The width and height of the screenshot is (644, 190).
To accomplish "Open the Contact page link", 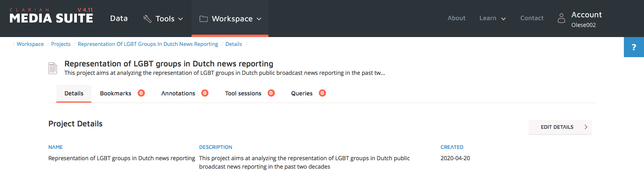I will (x=532, y=18).
